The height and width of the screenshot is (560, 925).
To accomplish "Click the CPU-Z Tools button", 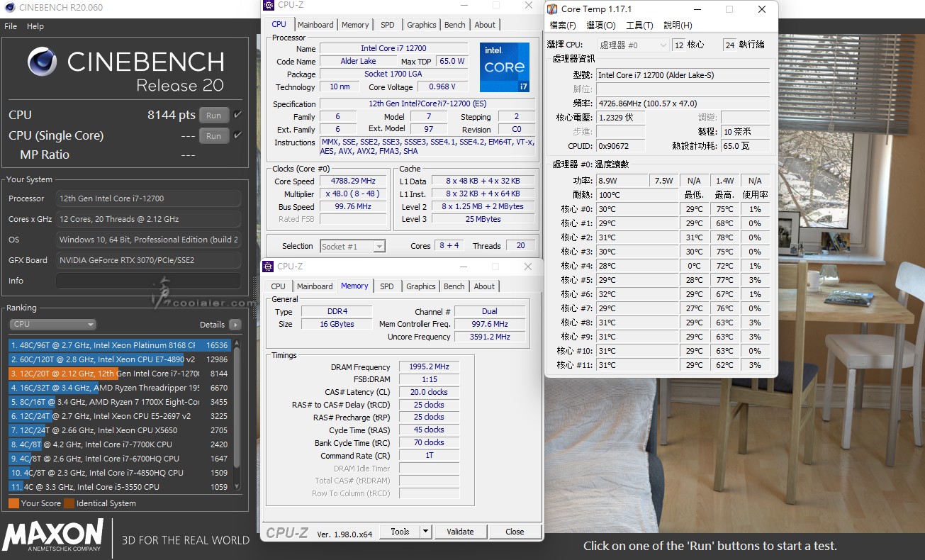I will [400, 532].
